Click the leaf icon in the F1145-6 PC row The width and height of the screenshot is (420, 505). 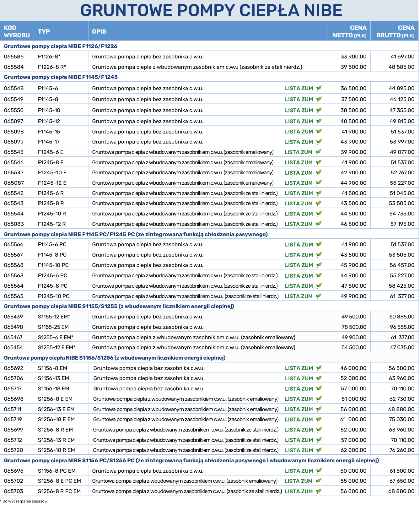pyautogui.click(x=319, y=244)
